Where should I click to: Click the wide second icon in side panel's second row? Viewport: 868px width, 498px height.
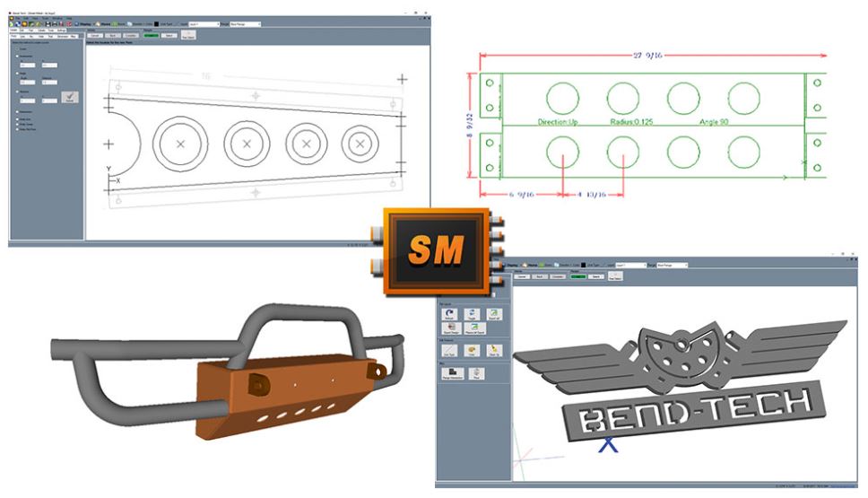pyautogui.click(x=475, y=328)
